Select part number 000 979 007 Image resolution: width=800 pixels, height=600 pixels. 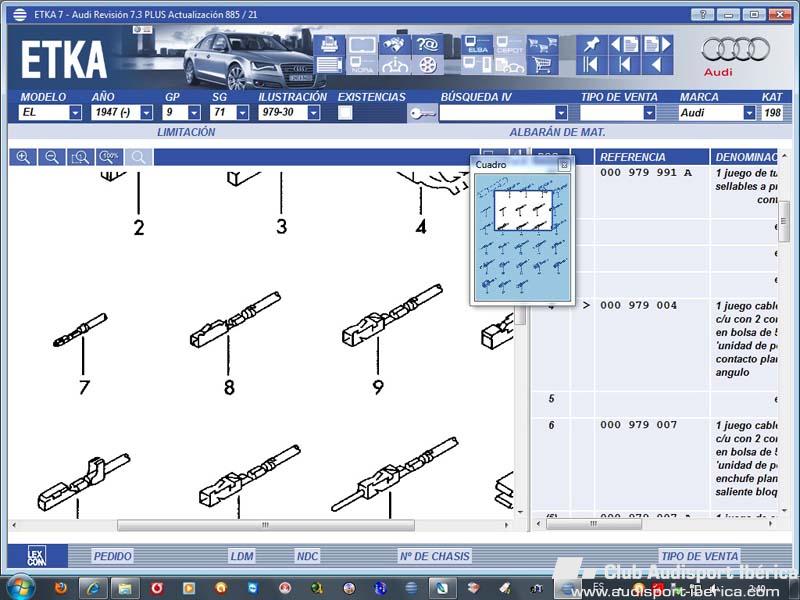tap(638, 425)
